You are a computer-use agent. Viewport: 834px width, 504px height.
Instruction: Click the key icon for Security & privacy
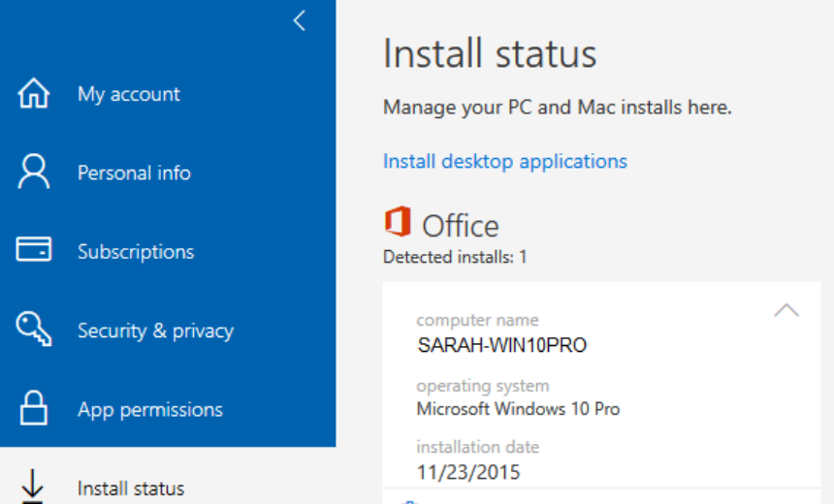pyautogui.click(x=34, y=329)
